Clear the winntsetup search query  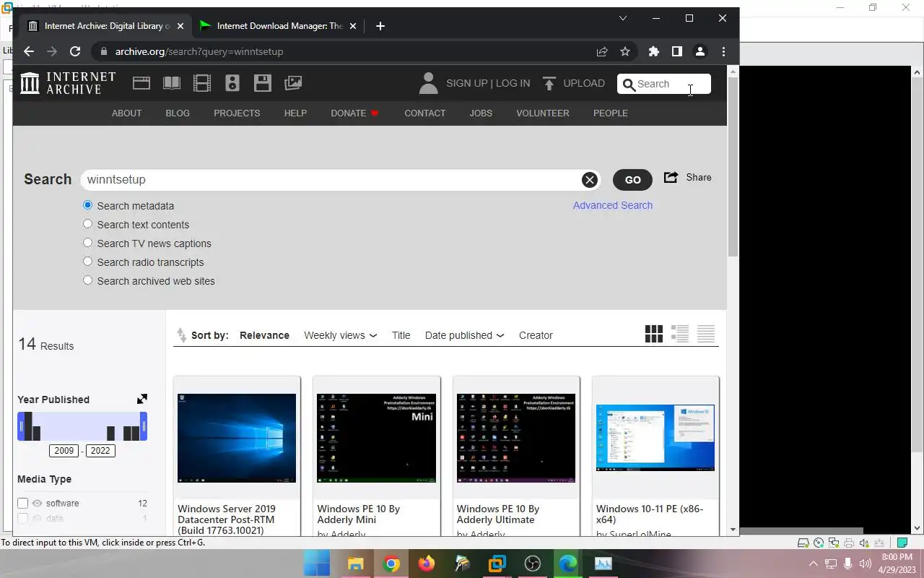[x=590, y=180]
